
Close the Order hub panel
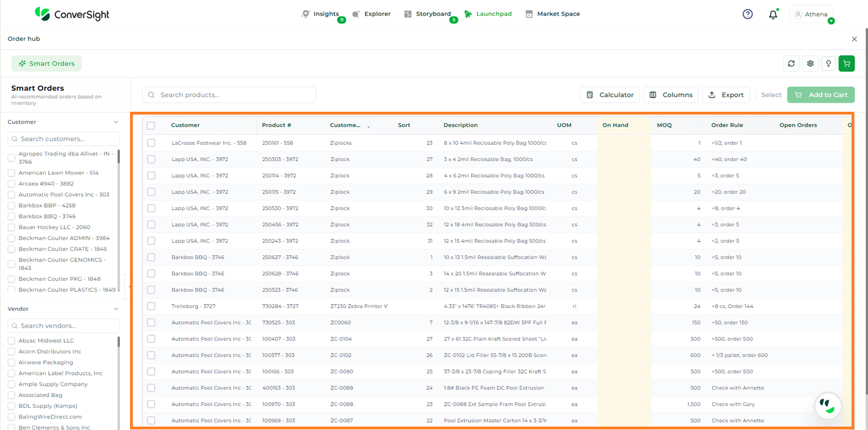[854, 39]
